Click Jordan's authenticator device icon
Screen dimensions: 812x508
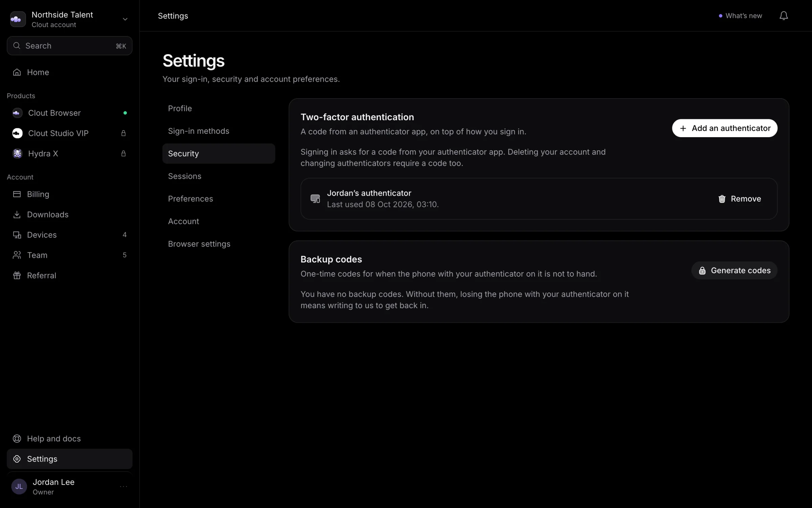(315, 199)
